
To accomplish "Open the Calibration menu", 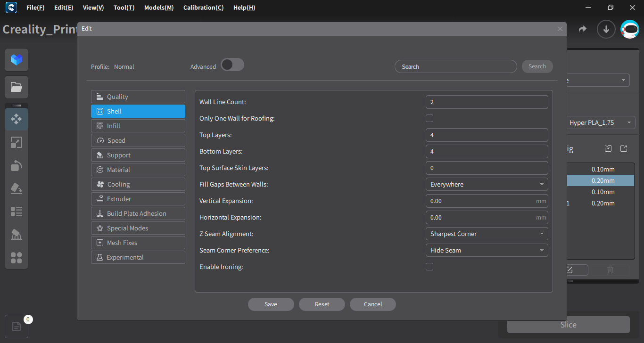I will 203,8.
